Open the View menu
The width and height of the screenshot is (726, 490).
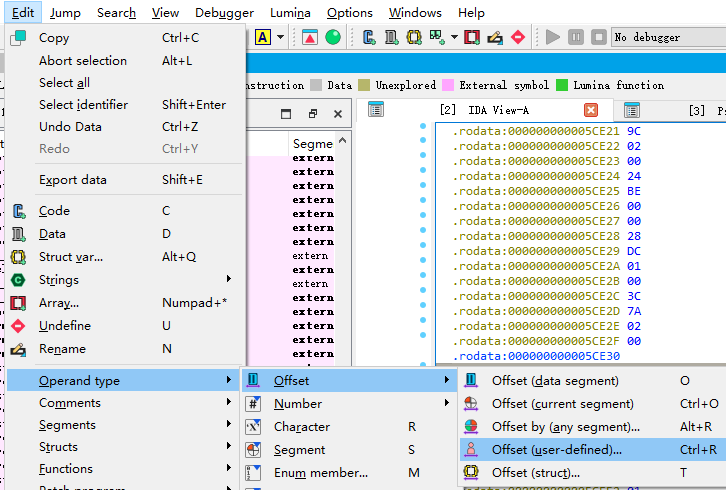[x=165, y=13]
